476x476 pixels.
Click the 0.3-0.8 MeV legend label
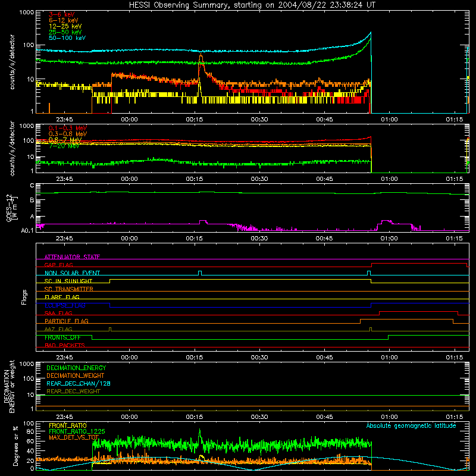[68, 134]
